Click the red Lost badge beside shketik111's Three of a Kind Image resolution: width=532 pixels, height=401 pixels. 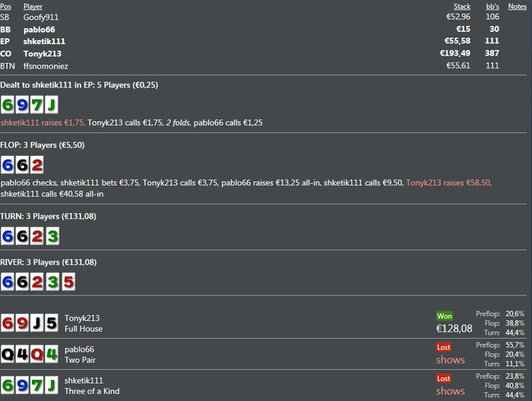pos(444,378)
